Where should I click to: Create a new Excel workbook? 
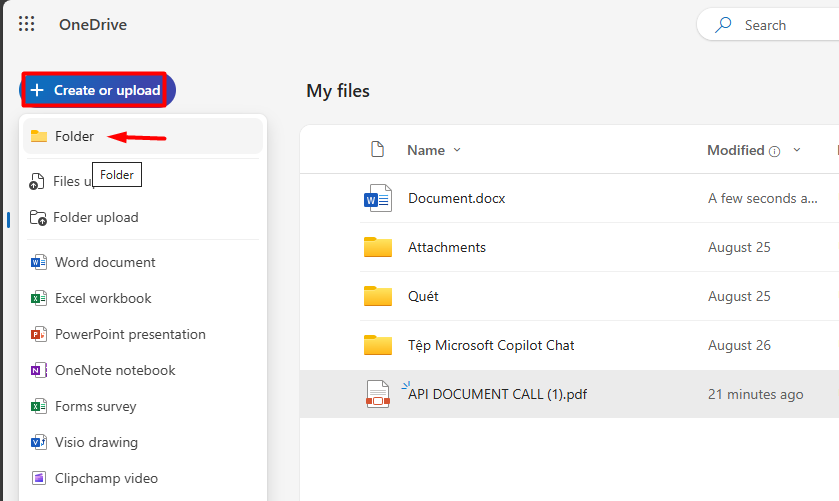point(103,298)
